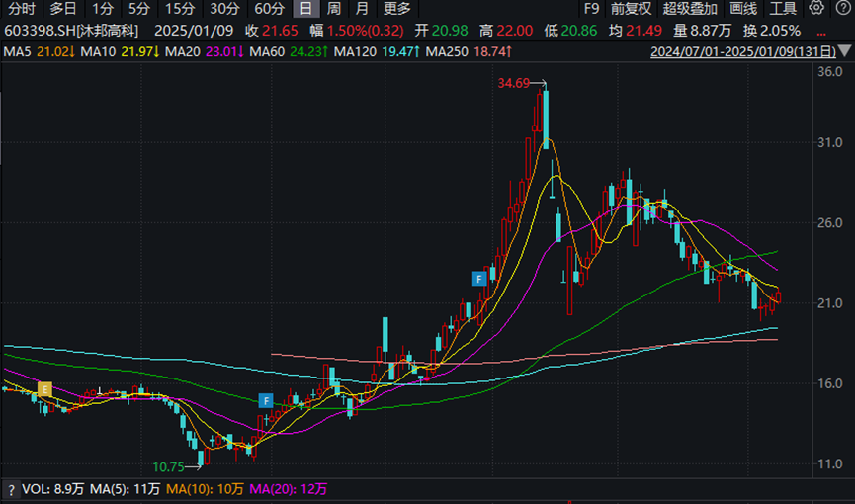The height and width of the screenshot is (504, 855).
Task: Click the yellow E event marker
Action: [x=44, y=389]
